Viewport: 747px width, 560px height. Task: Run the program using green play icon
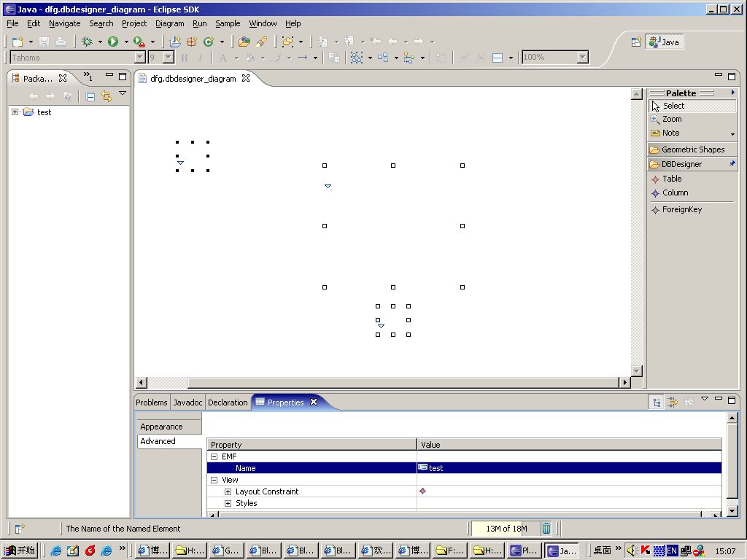(x=113, y=42)
